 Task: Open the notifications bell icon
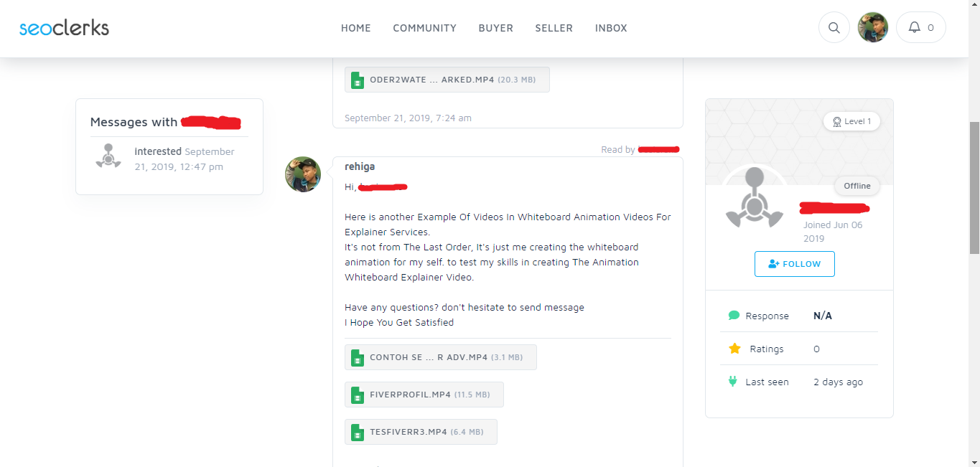(x=914, y=27)
